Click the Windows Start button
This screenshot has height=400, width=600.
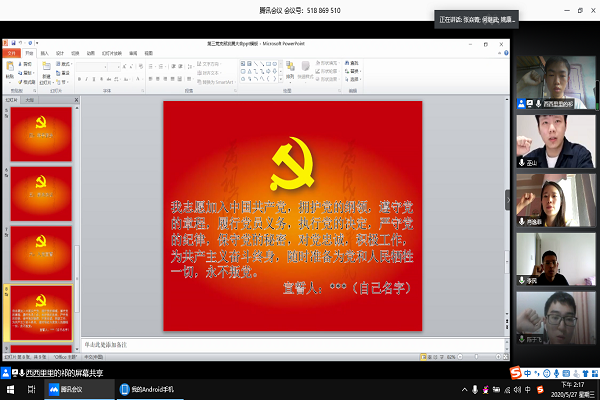(9, 389)
